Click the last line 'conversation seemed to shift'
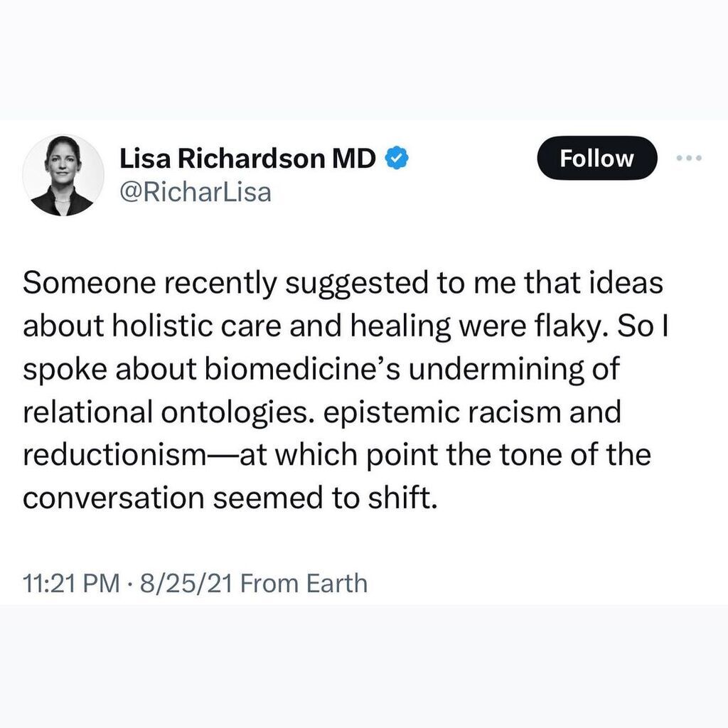The width and height of the screenshot is (728, 728). 227,498
